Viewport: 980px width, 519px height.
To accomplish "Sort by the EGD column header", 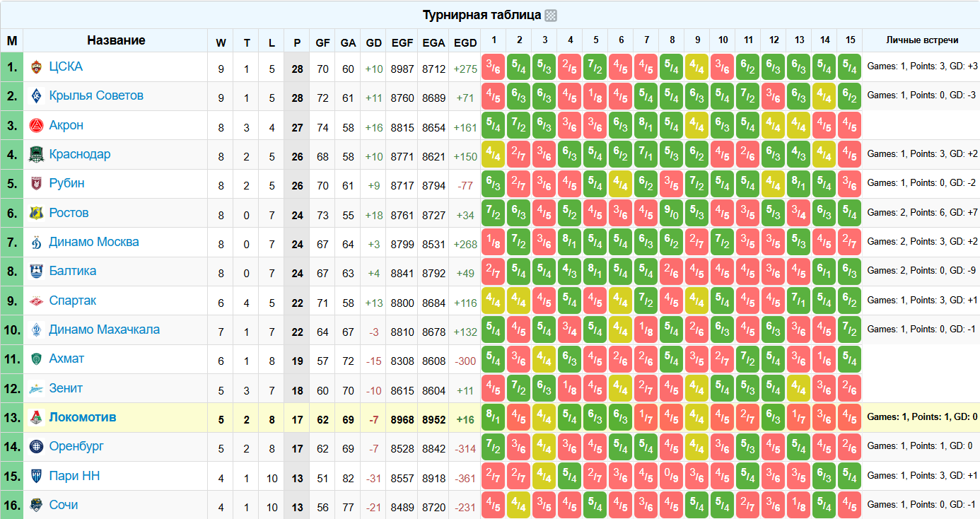I will click(465, 42).
